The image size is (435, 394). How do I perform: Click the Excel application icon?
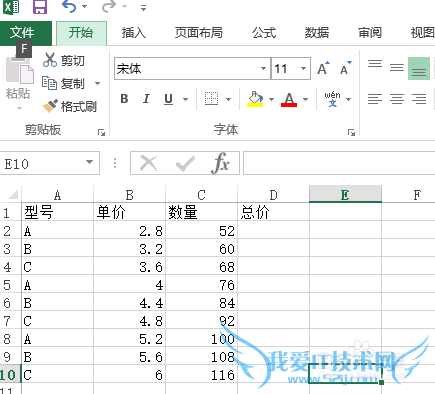[11, 7]
